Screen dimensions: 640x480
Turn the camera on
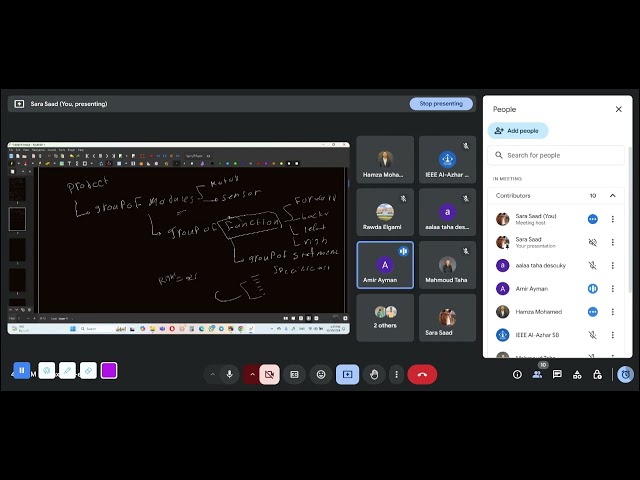pyautogui.click(x=269, y=374)
